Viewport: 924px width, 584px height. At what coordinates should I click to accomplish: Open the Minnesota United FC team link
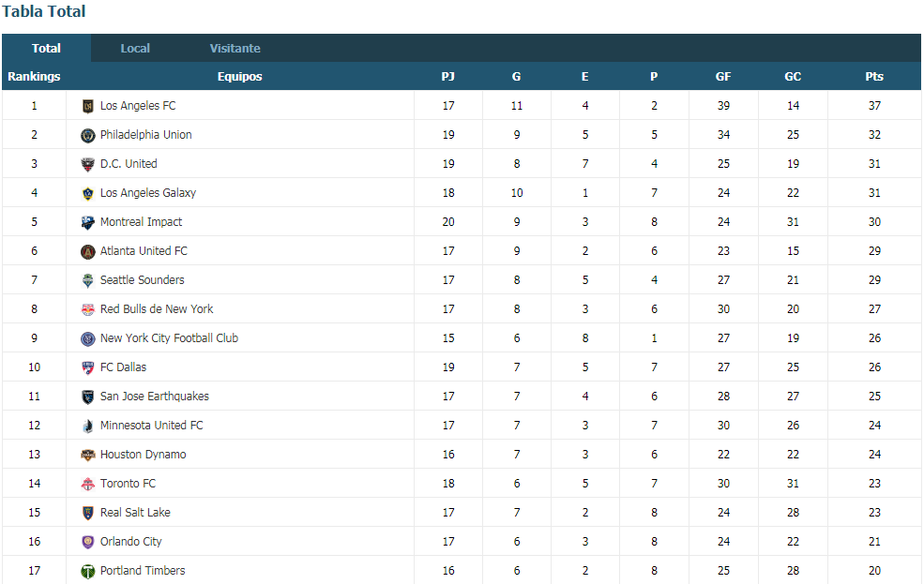coord(151,425)
